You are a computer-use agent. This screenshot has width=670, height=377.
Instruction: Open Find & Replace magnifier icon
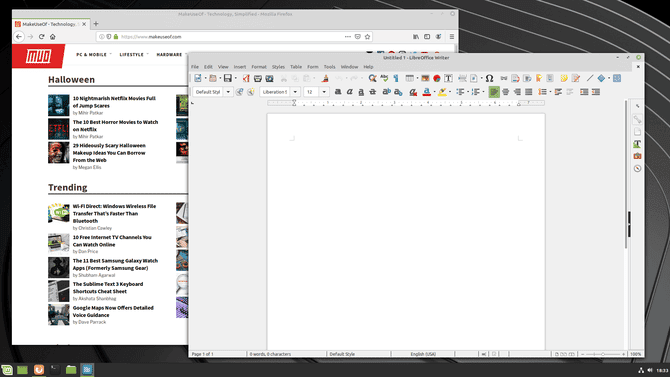(373, 78)
